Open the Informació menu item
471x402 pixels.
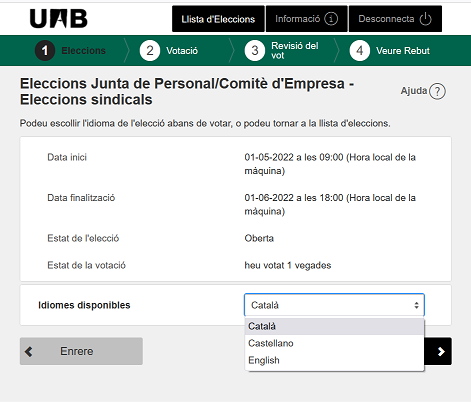point(306,19)
